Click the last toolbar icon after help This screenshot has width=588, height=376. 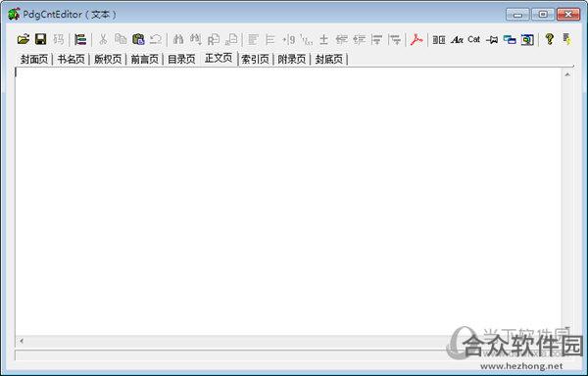point(566,39)
